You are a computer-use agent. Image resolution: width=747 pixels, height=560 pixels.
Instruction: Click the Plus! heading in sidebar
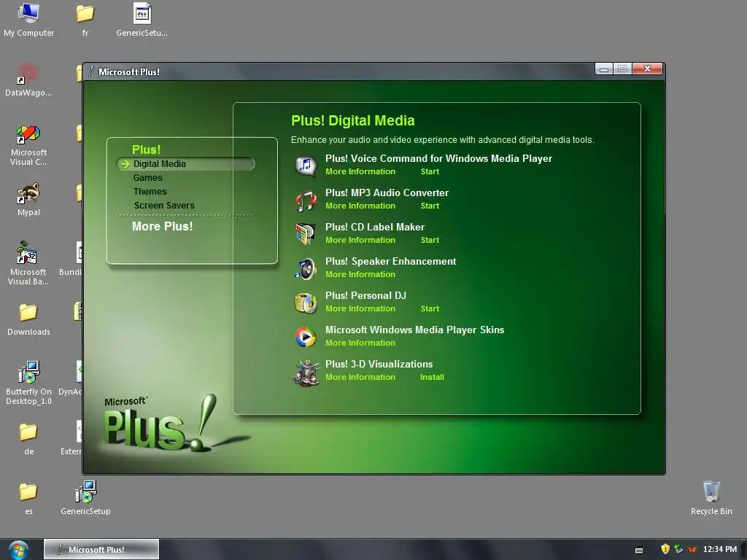[146, 149]
